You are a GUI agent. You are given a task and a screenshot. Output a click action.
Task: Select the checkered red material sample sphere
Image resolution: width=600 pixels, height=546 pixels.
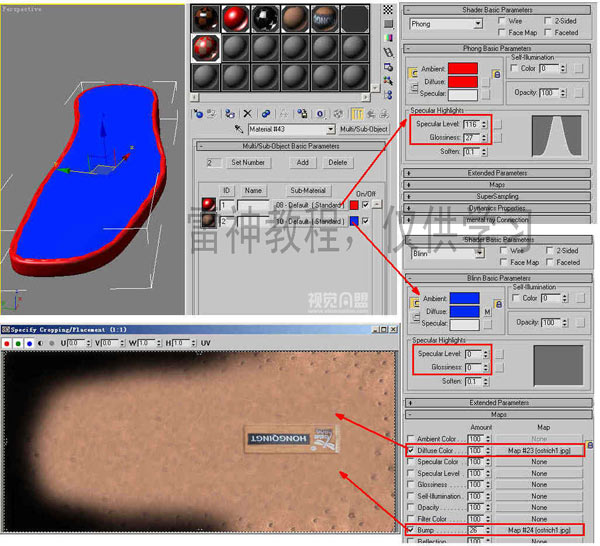[206, 46]
